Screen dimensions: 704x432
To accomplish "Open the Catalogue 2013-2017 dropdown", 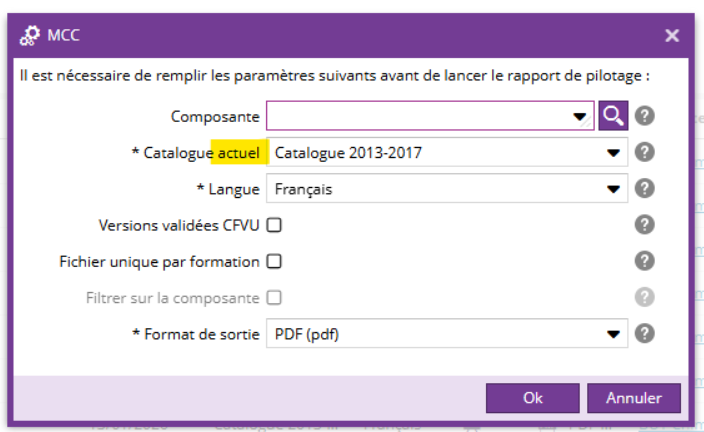I will (613, 153).
